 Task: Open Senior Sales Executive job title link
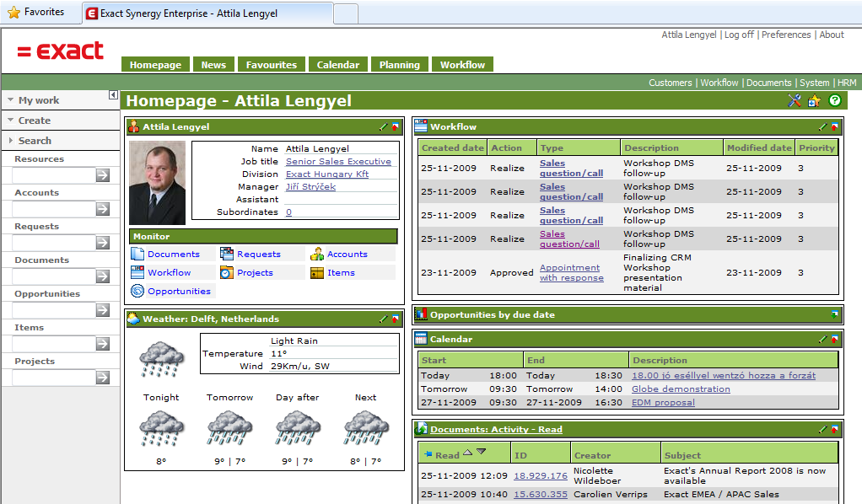(x=338, y=162)
